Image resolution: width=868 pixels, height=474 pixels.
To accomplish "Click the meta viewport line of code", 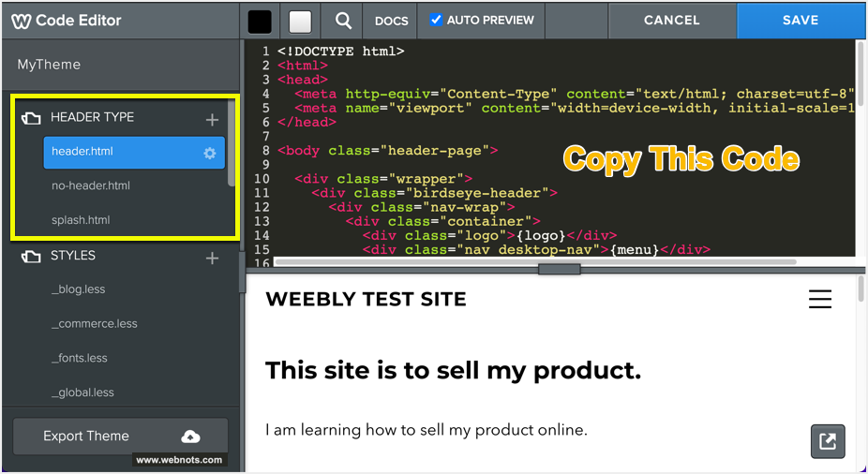I will click(x=574, y=108).
